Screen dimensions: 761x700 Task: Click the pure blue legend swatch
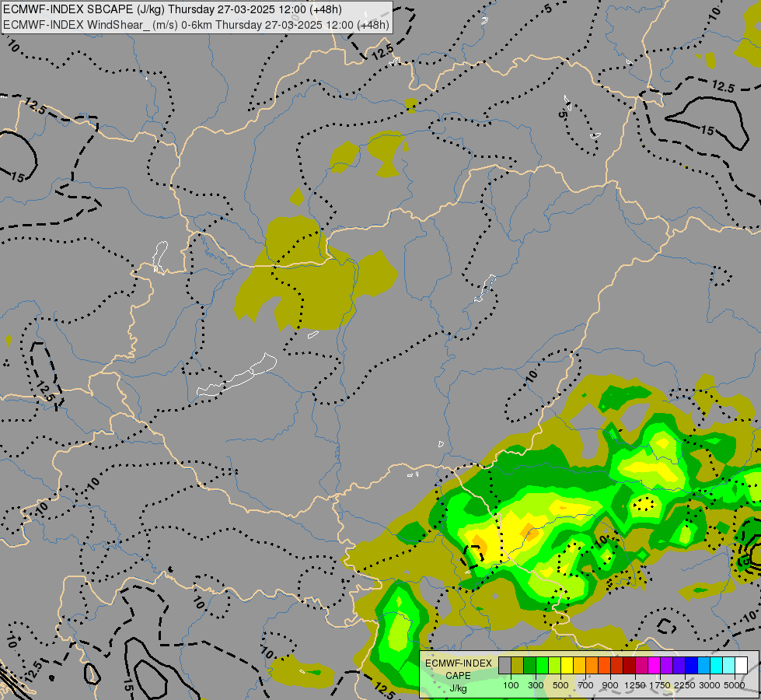[692, 666]
